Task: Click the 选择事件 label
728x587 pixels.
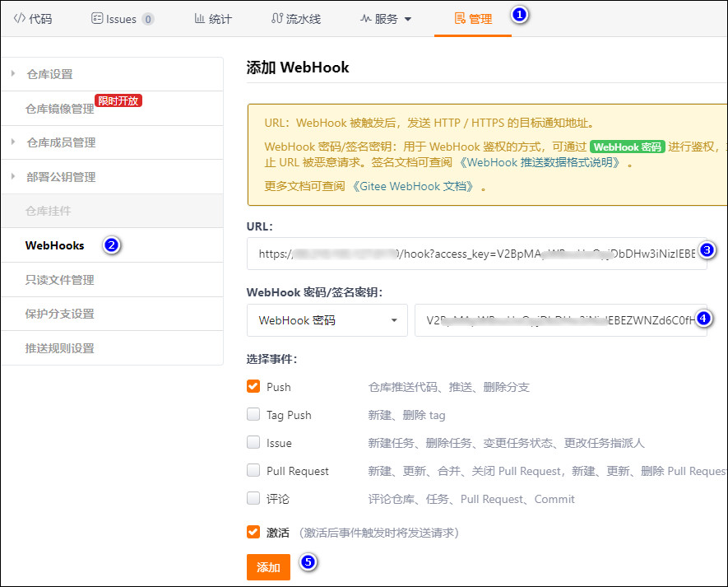Action: pyautogui.click(x=271, y=359)
